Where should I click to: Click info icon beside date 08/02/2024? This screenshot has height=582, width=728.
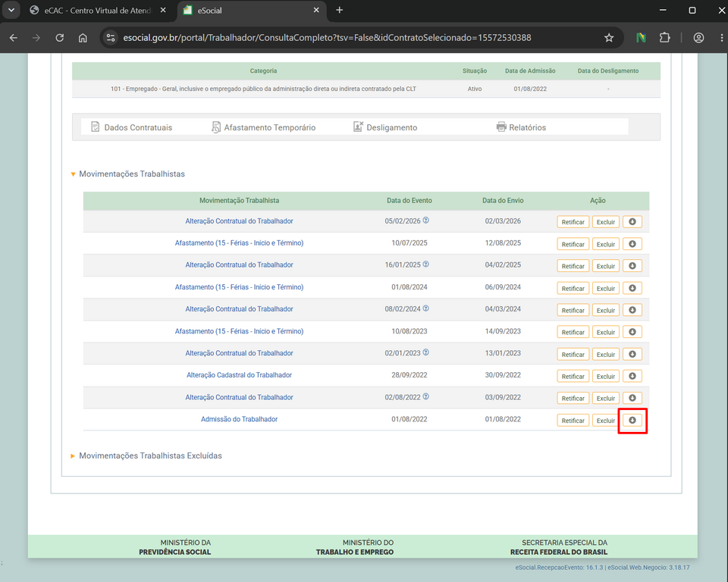[425, 308]
